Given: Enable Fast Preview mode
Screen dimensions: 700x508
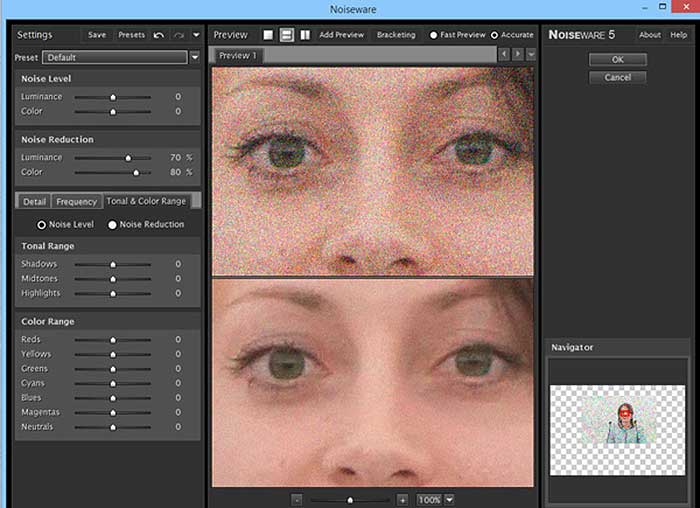Looking at the screenshot, I should [x=434, y=35].
